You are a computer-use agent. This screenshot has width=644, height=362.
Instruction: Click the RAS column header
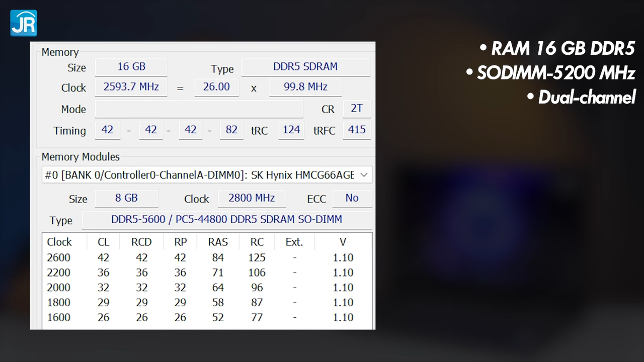coord(218,242)
